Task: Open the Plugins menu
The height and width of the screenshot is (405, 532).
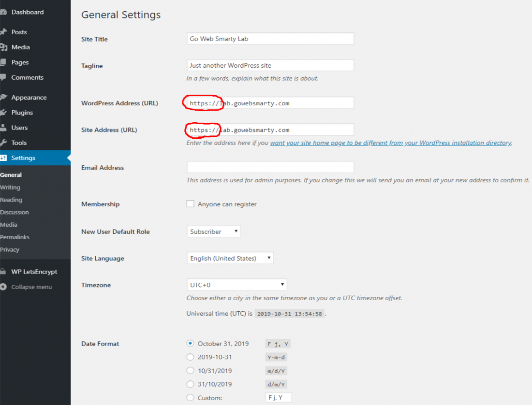Action: [x=22, y=113]
